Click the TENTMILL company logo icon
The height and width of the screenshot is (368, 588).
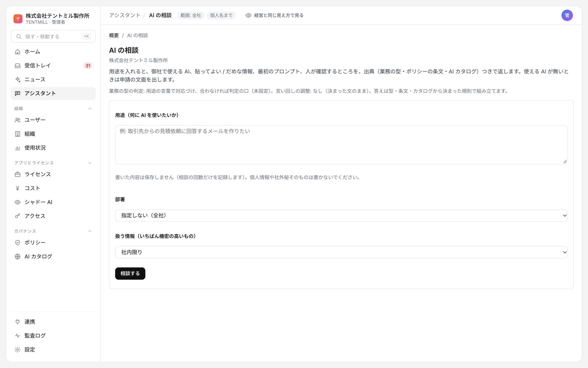(18, 19)
